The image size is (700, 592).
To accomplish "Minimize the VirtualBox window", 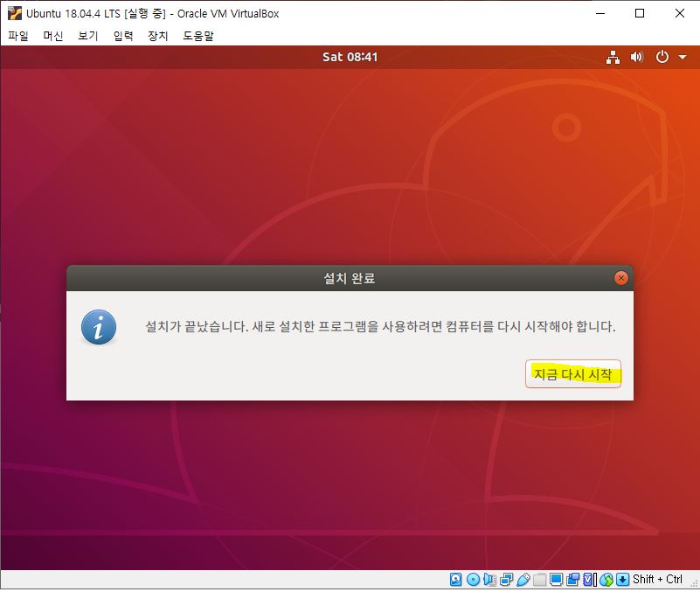I will click(x=600, y=13).
